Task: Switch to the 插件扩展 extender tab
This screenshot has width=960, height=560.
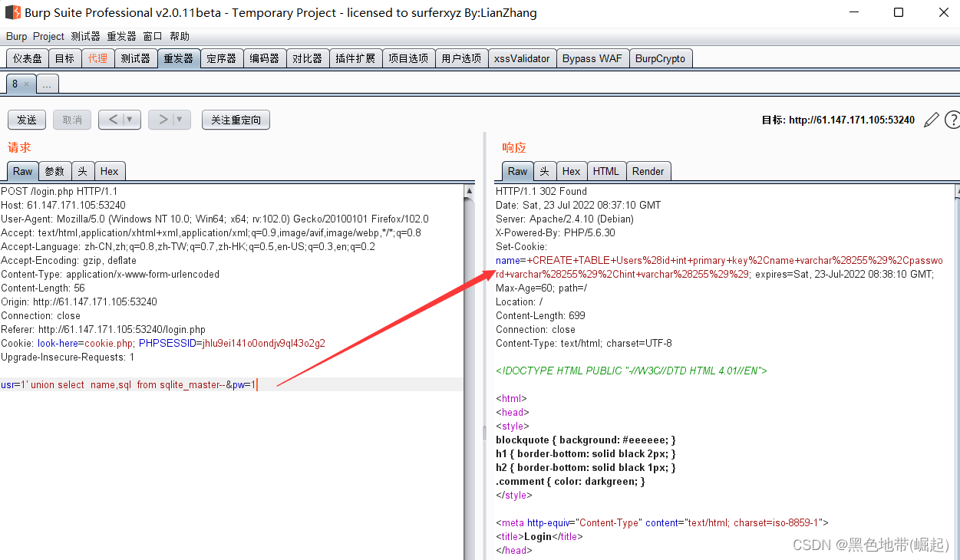Action: (x=355, y=58)
